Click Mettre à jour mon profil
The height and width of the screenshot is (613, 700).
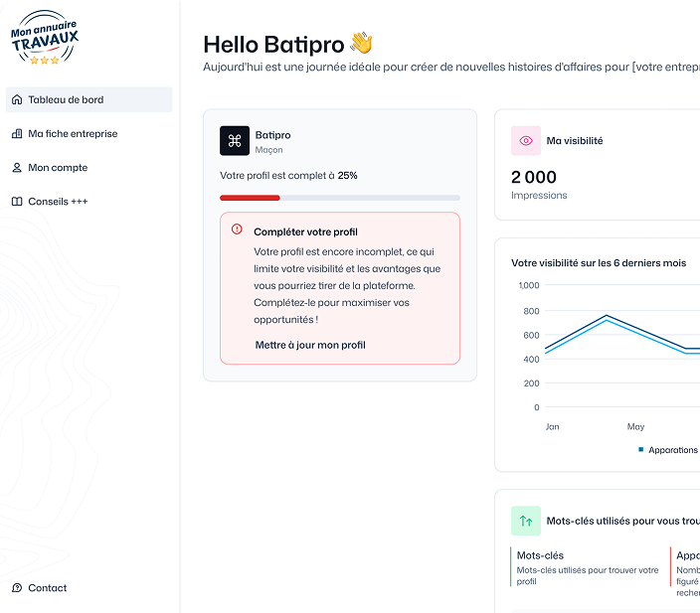pos(310,345)
